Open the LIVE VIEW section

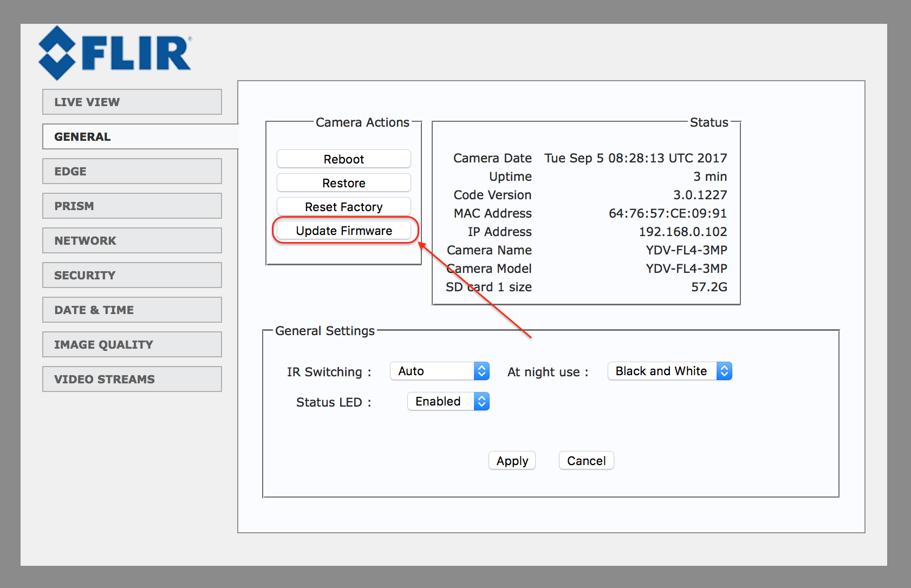click(x=132, y=102)
